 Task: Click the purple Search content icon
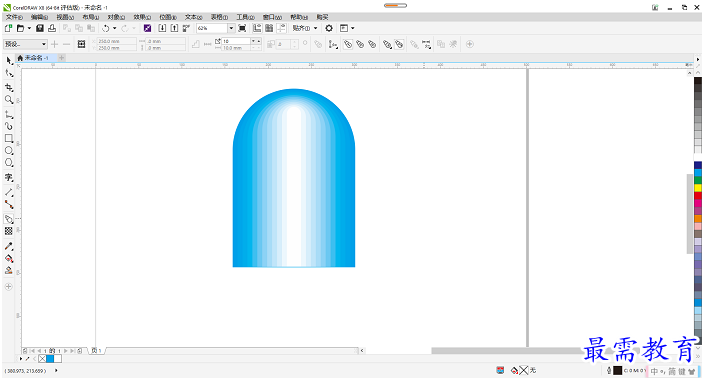(147, 28)
